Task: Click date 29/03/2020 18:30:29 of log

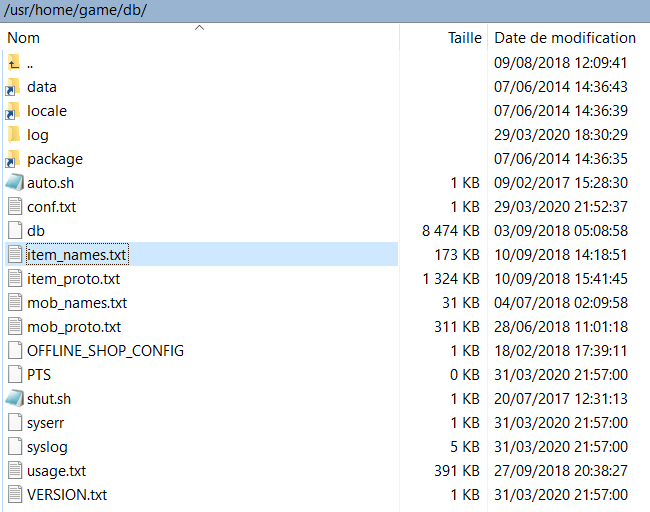Action: coord(561,135)
